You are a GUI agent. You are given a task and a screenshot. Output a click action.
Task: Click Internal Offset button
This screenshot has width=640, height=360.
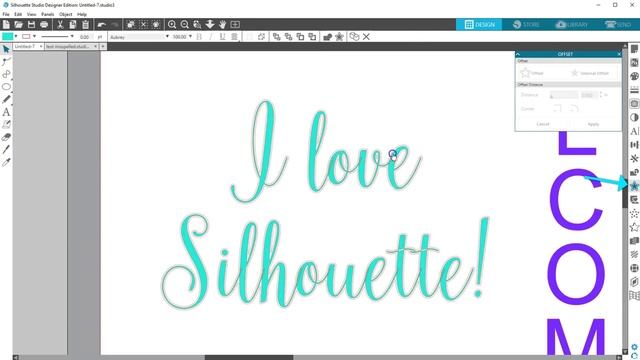pos(590,73)
